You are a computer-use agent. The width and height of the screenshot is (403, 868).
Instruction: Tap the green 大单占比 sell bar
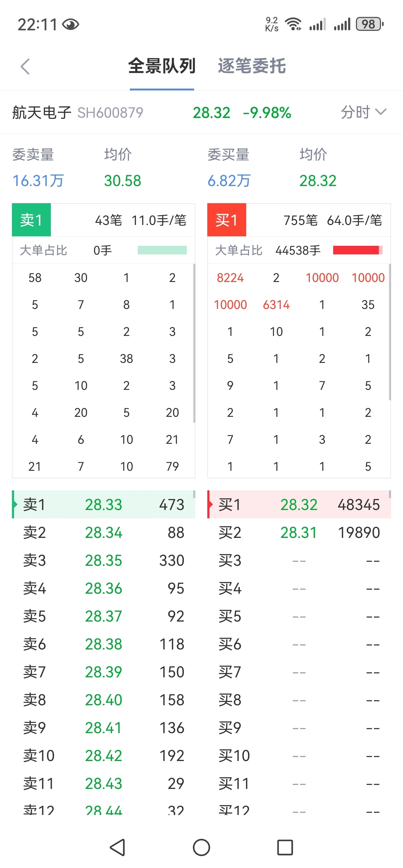[x=162, y=250]
